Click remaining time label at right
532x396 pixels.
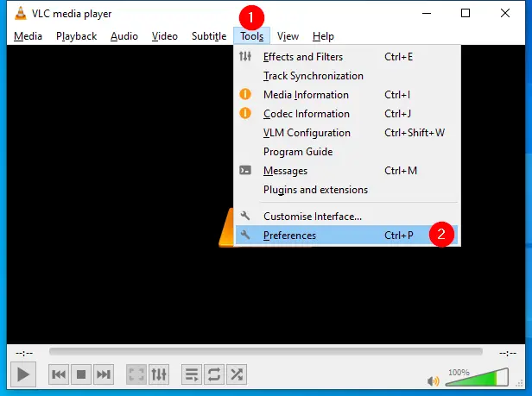(508, 353)
